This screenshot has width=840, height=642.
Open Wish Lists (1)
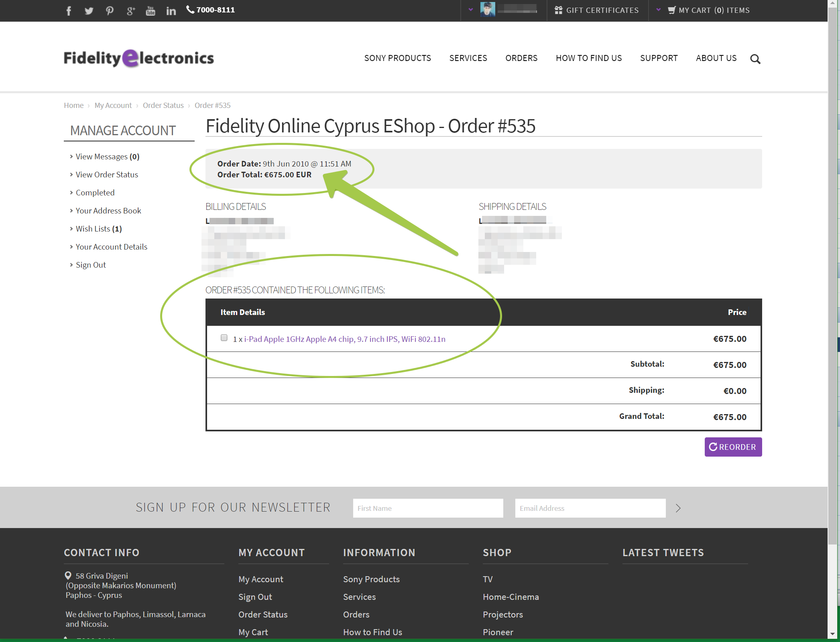pos(99,229)
